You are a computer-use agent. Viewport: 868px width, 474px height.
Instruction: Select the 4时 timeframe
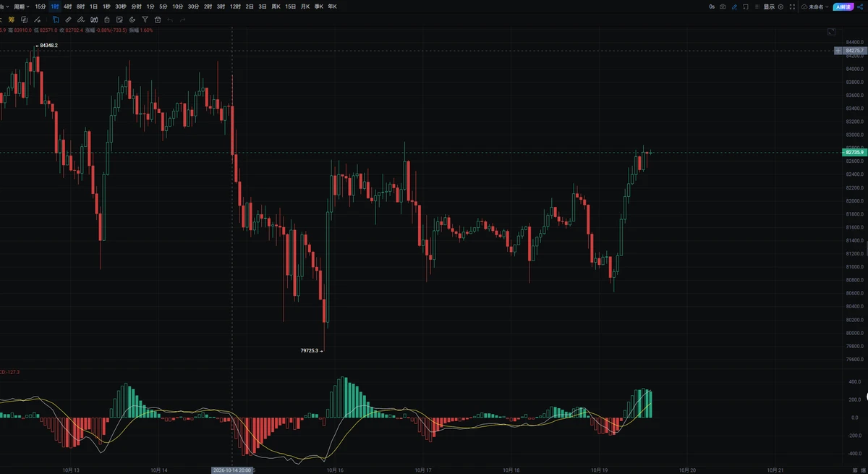pos(68,7)
